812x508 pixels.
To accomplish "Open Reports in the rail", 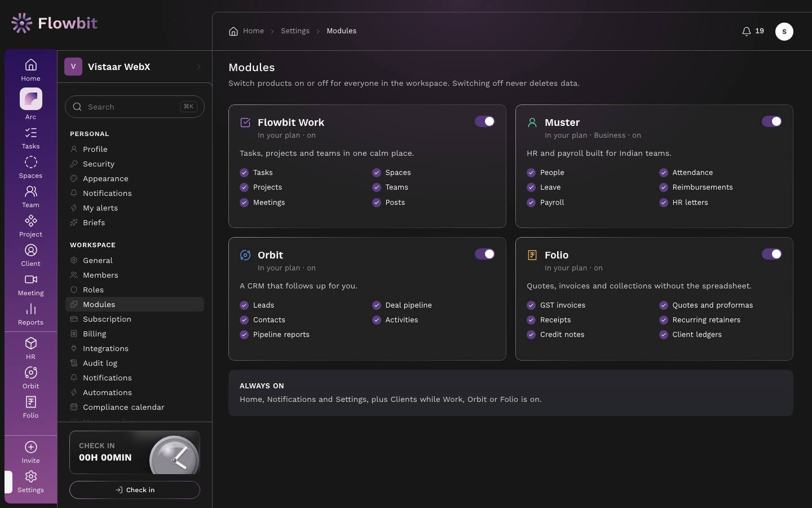I will click(x=30, y=314).
